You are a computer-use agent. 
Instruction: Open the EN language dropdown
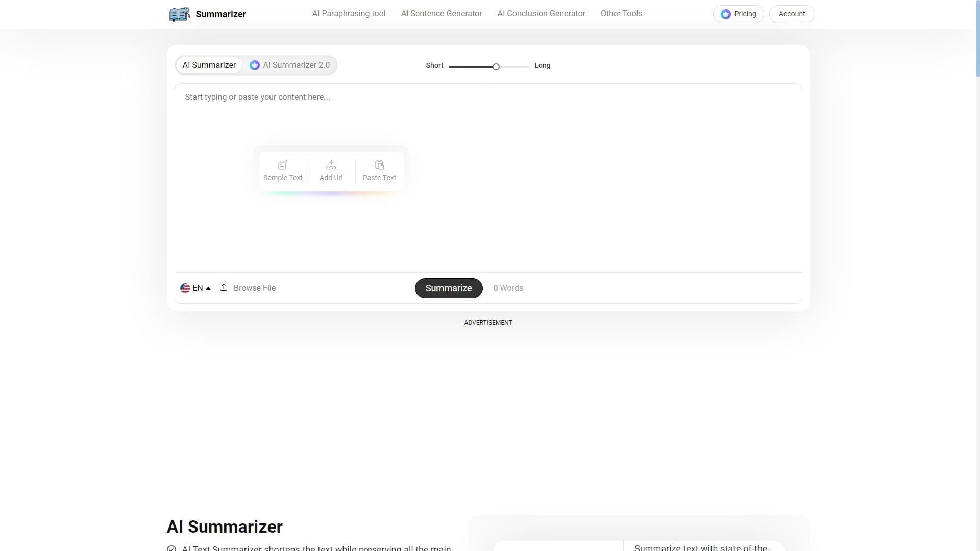[197, 288]
